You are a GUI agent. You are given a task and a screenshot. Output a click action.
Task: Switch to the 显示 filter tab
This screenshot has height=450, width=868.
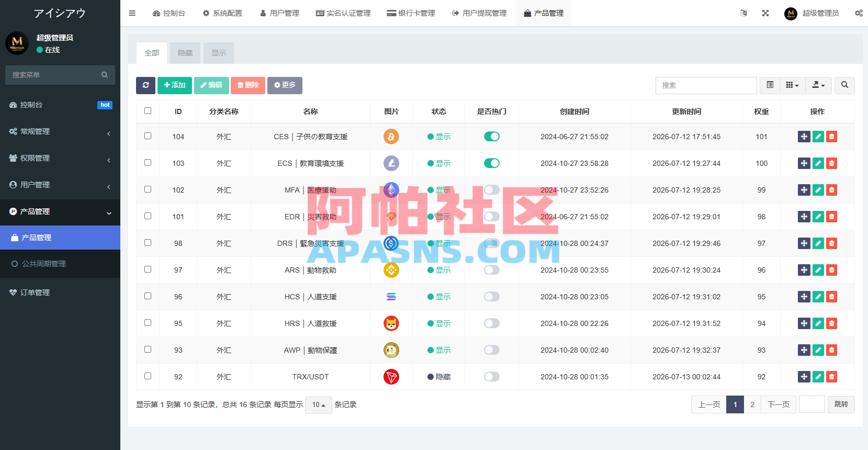coord(219,53)
